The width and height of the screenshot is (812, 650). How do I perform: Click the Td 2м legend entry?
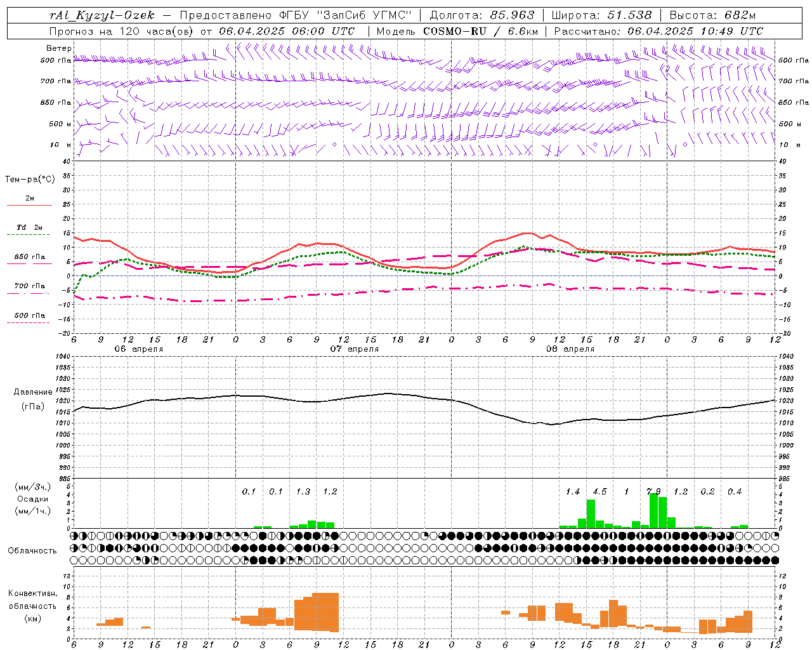(30, 227)
